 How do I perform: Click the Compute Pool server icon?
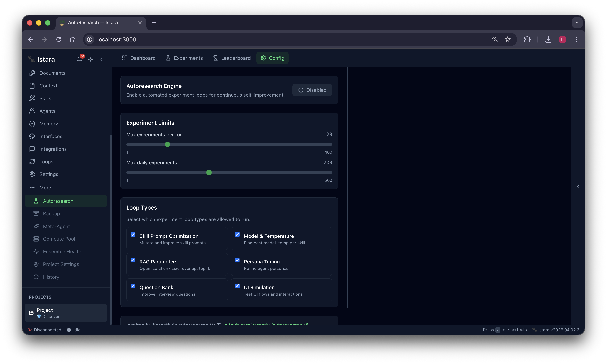tap(36, 239)
